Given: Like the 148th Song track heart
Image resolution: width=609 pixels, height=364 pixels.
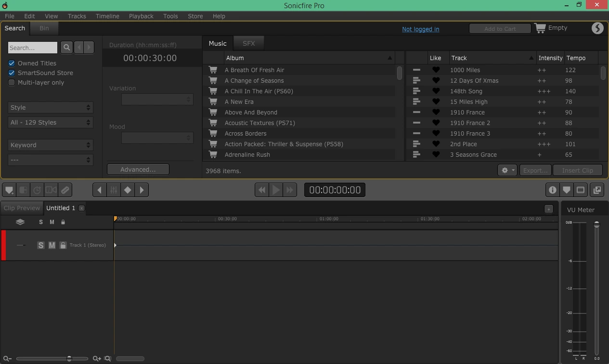Looking at the screenshot, I should (x=436, y=91).
